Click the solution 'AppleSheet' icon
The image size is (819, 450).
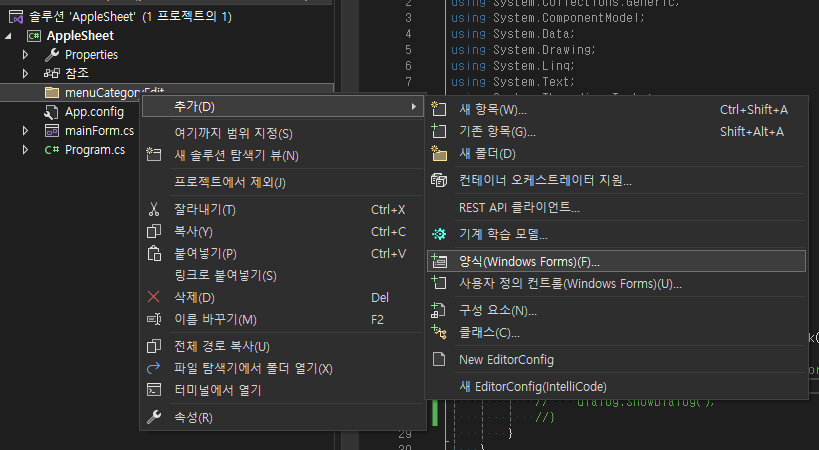click(x=16, y=17)
